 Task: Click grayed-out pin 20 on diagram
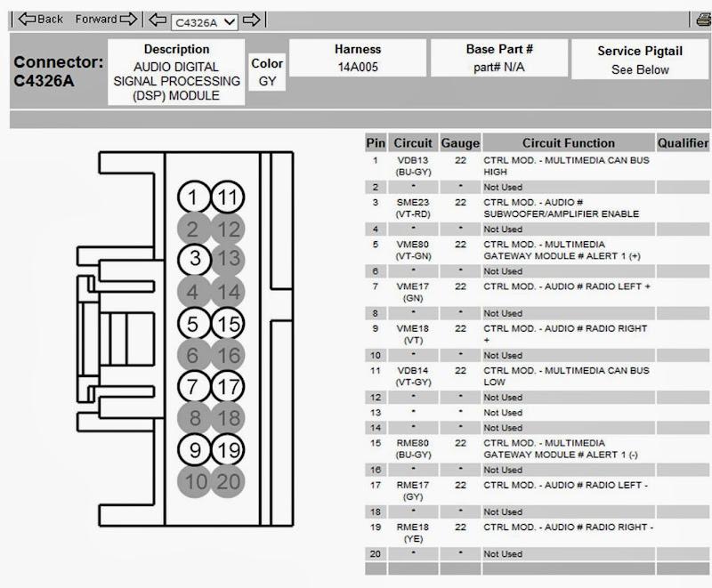[229, 481]
